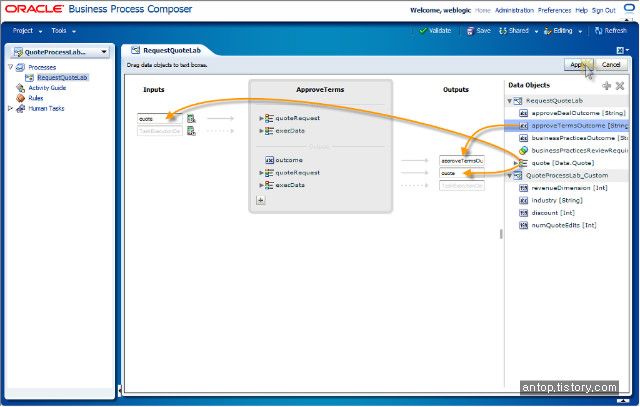The width and height of the screenshot is (640, 407).
Task: Open the Help link
Action: click(x=581, y=10)
